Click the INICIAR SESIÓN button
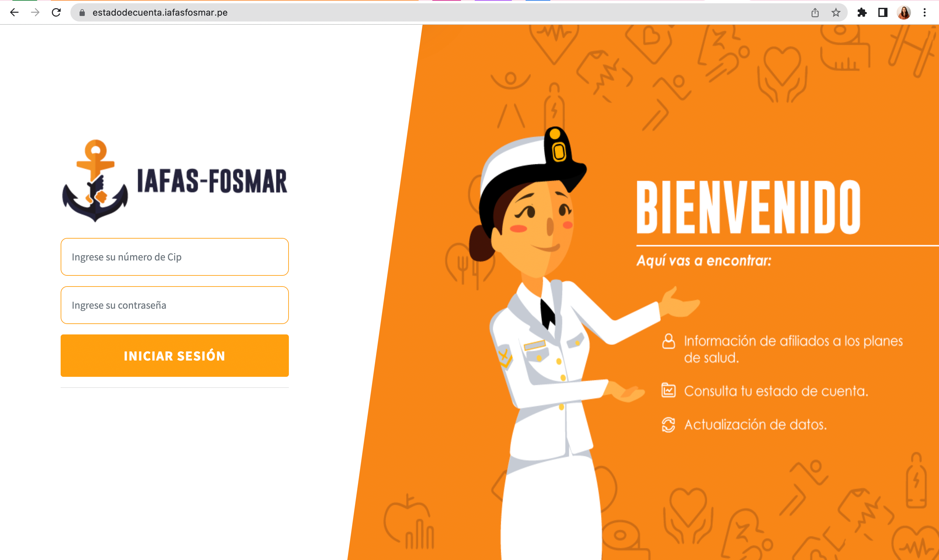939x560 pixels. click(x=175, y=356)
